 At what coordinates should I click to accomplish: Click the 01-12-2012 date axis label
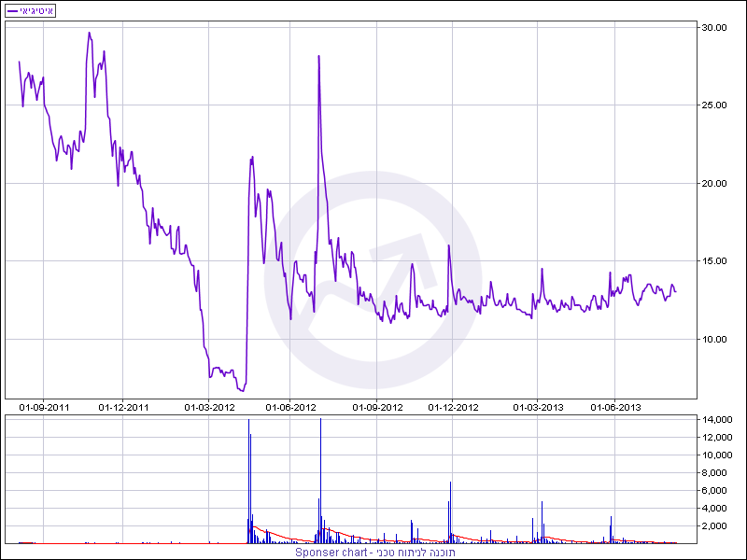pos(453,407)
